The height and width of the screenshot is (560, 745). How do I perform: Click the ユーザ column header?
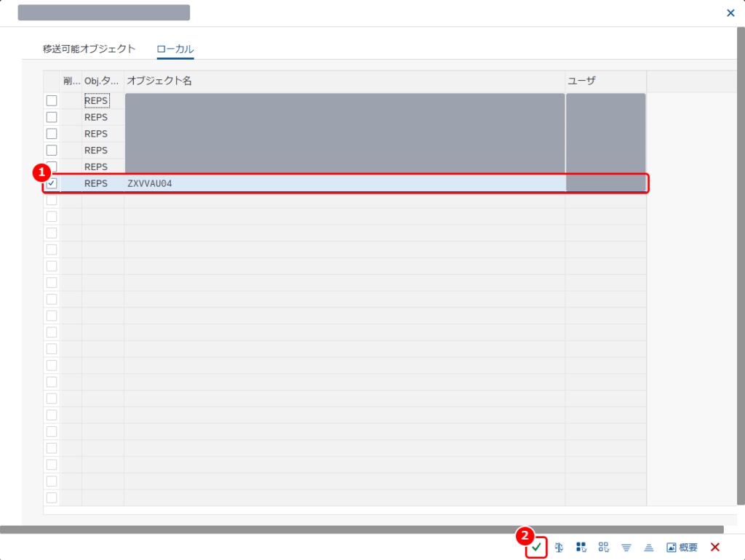point(606,81)
